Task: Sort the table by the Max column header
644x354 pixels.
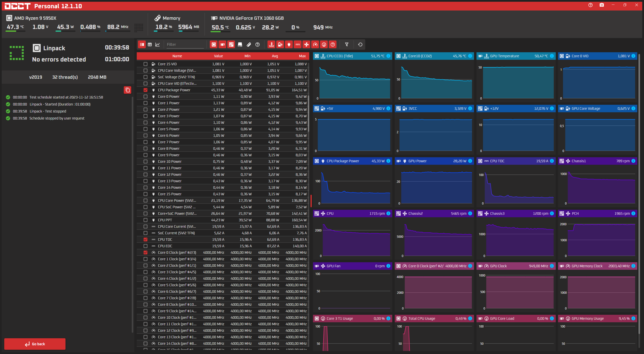Action: (302, 56)
